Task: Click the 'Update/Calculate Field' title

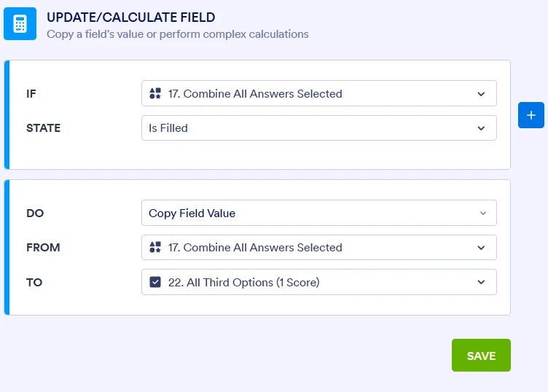Action: coord(130,17)
